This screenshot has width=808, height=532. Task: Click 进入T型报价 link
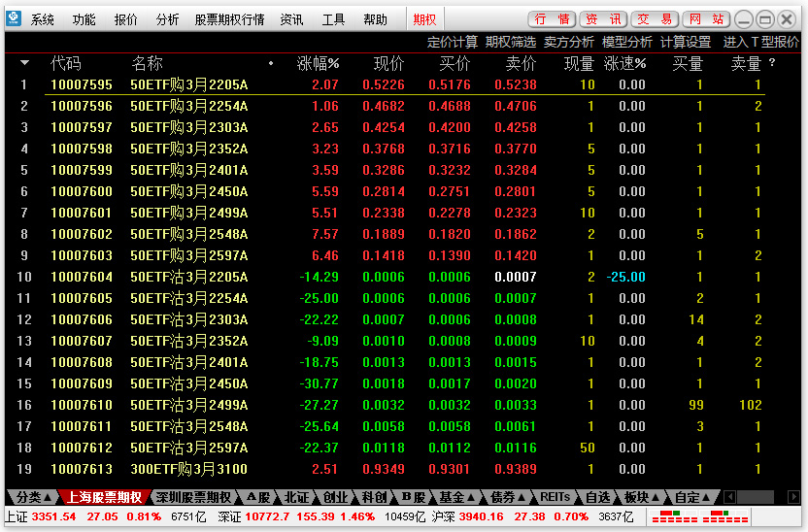761,43
